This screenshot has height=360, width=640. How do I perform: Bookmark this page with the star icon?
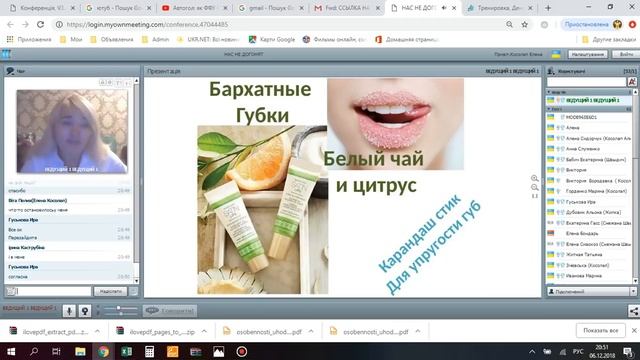click(x=524, y=24)
